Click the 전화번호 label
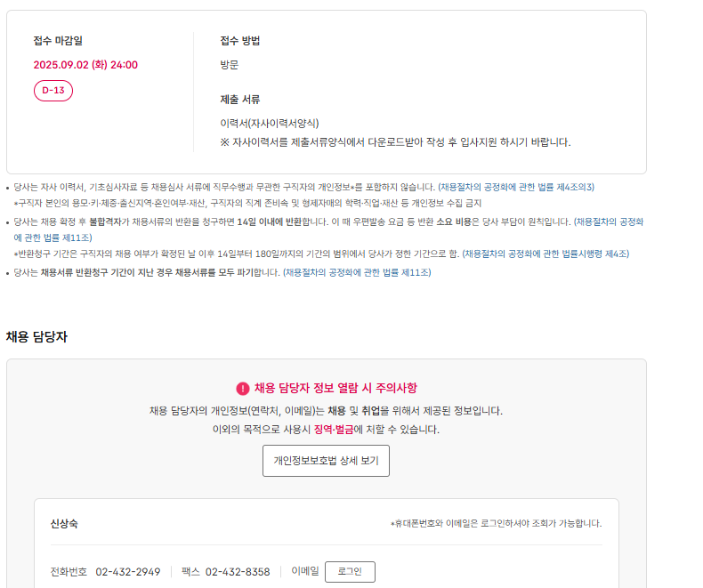703x588 pixels. (69, 572)
